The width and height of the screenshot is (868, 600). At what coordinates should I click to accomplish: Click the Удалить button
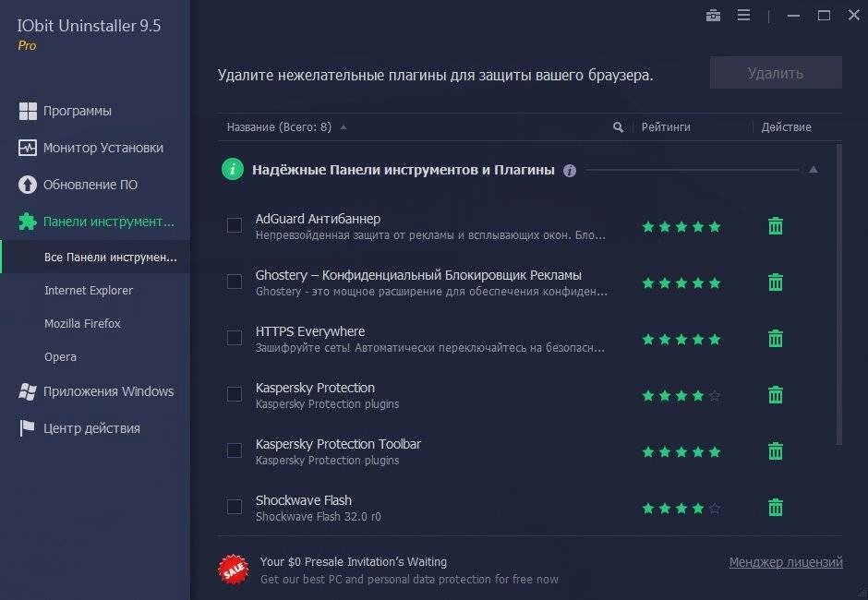pos(776,73)
